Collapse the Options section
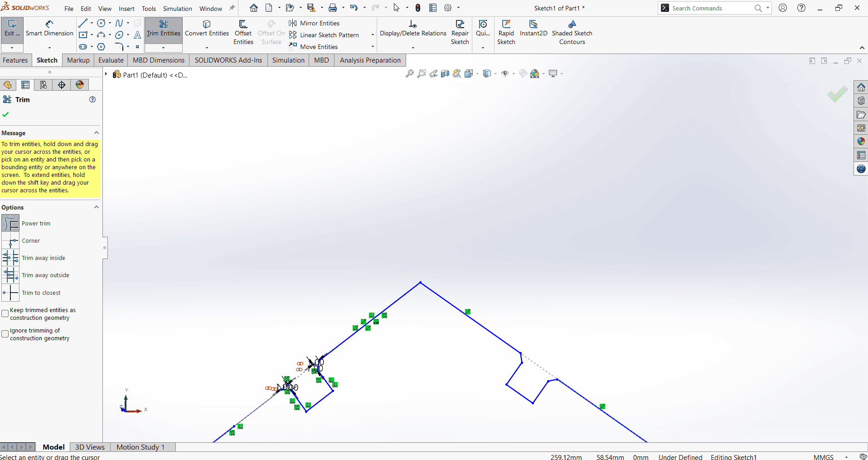 coord(96,207)
